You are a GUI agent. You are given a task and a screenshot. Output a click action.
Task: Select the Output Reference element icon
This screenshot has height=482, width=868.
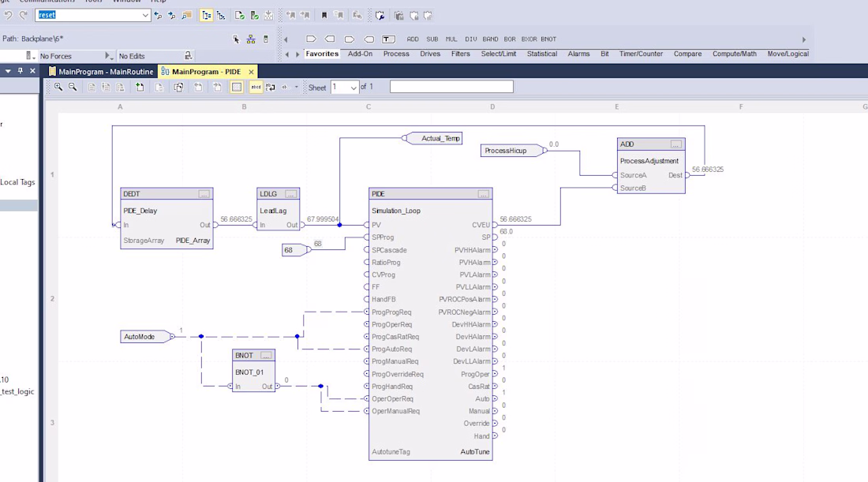(x=330, y=39)
